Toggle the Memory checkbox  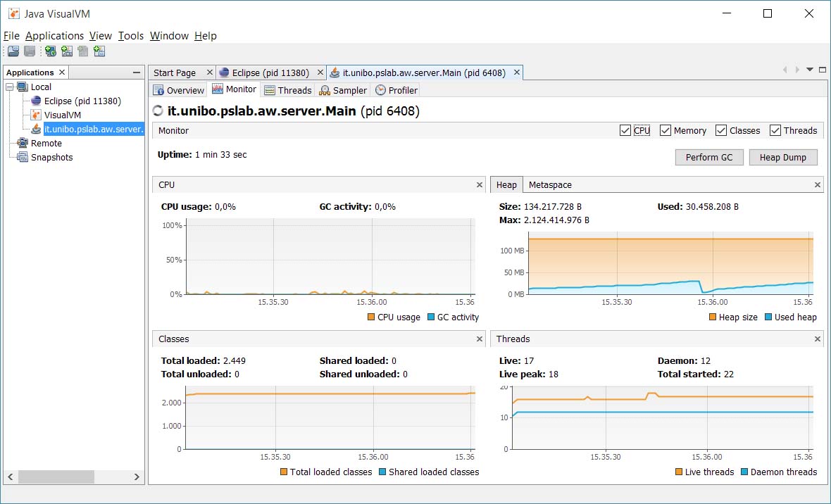point(665,130)
